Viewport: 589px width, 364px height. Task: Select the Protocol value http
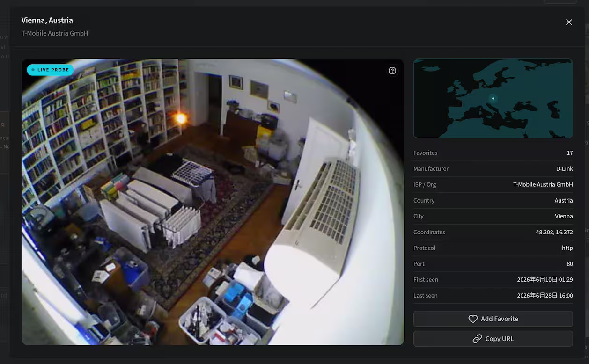coord(567,248)
